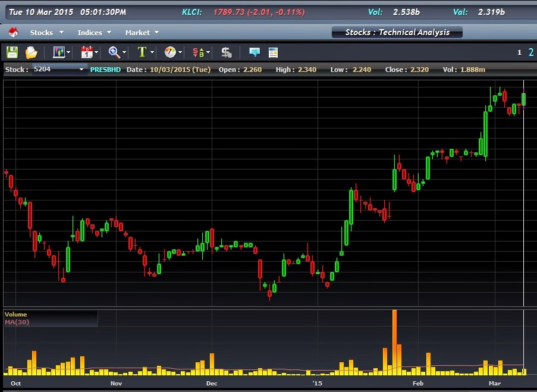Click the High price 2.340
Screen dimensions: 537x392
point(307,70)
